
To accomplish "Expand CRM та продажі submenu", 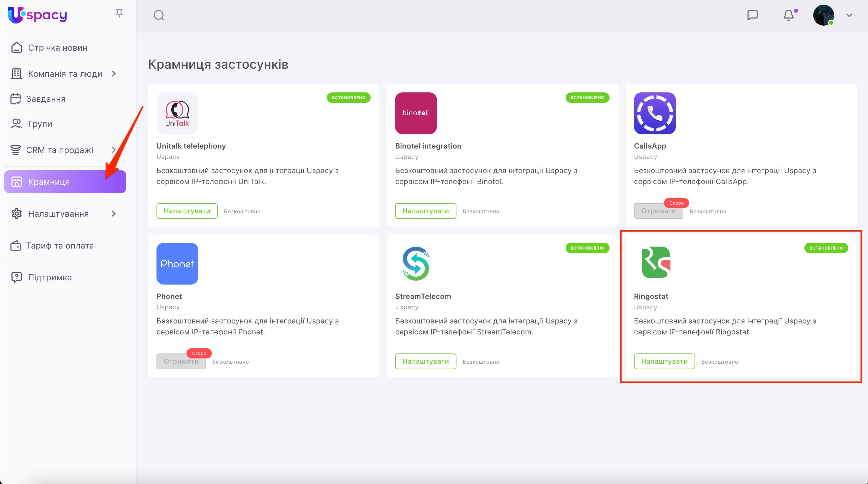I will pyautogui.click(x=114, y=150).
